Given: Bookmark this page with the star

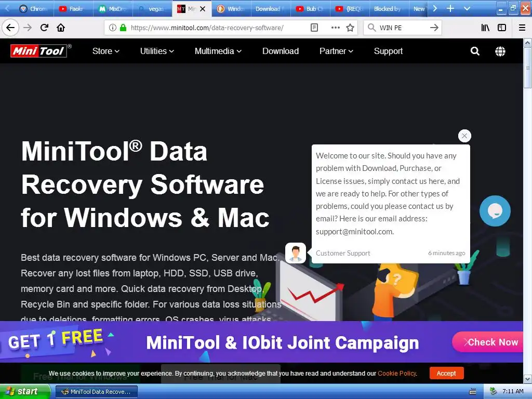Looking at the screenshot, I should pos(350,28).
